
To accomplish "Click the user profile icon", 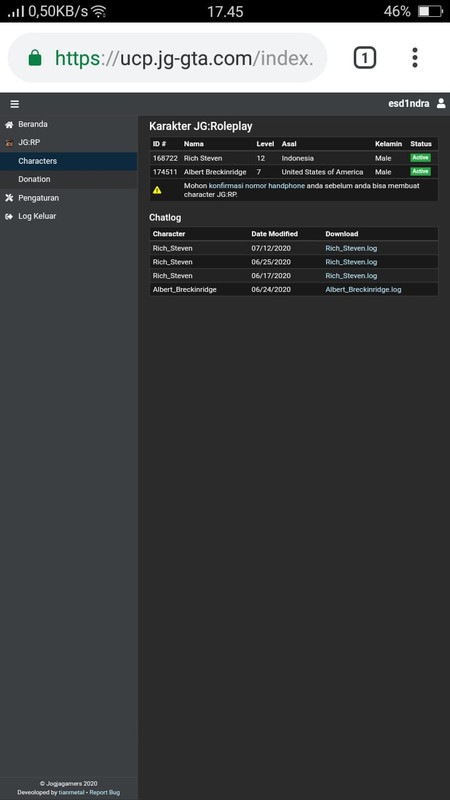I will [441, 104].
